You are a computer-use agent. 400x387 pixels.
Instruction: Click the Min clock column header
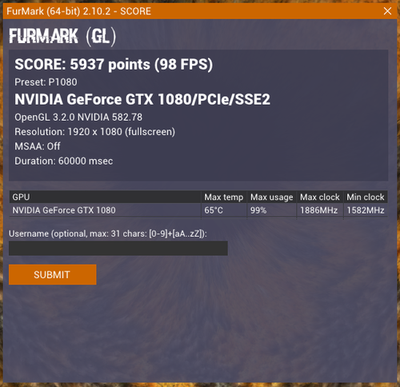coord(365,197)
